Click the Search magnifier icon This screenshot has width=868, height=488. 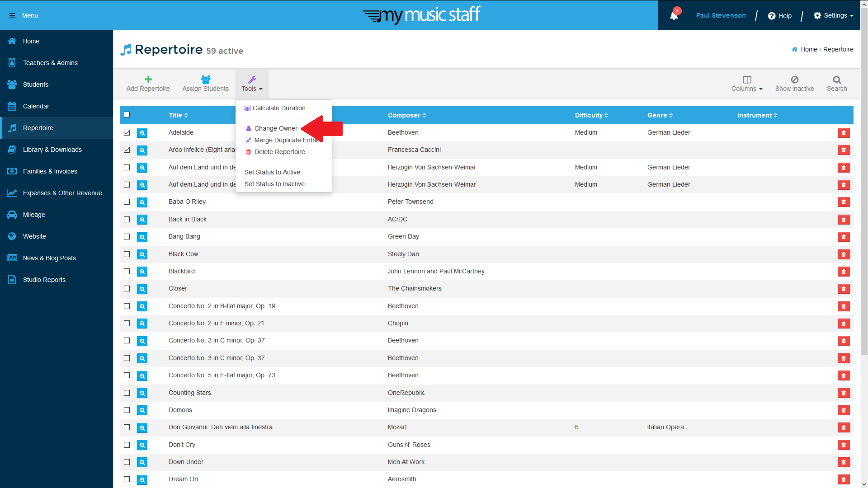pos(837,80)
